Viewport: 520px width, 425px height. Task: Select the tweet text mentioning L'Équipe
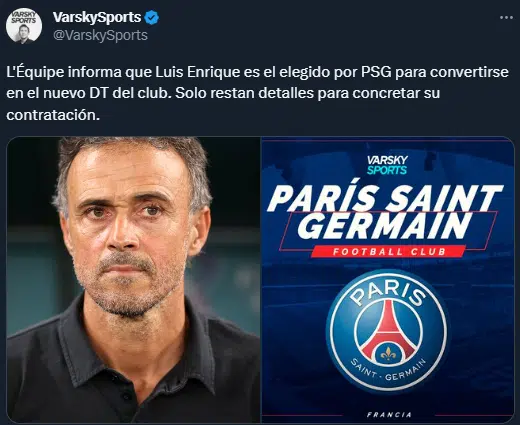pos(257,93)
